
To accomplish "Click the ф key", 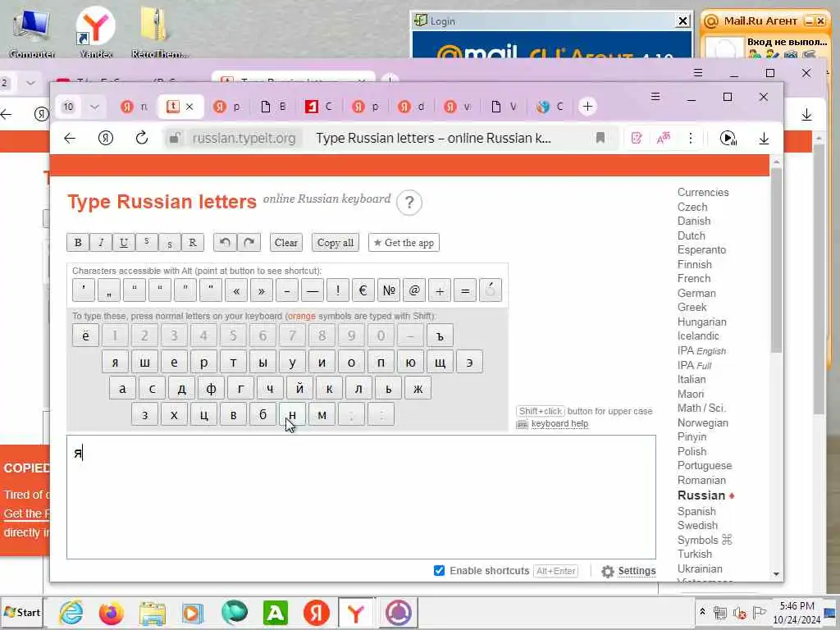I will coord(211,388).
